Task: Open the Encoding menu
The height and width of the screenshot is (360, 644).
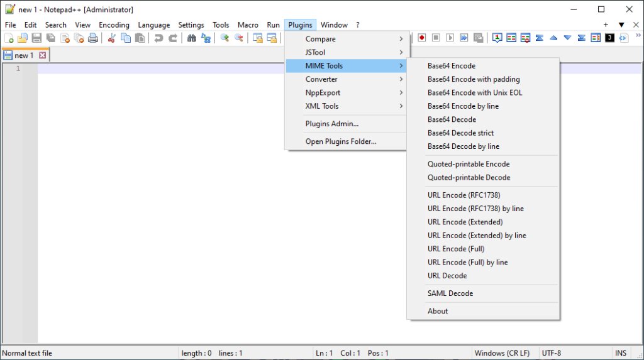Action: coord(114,25)
